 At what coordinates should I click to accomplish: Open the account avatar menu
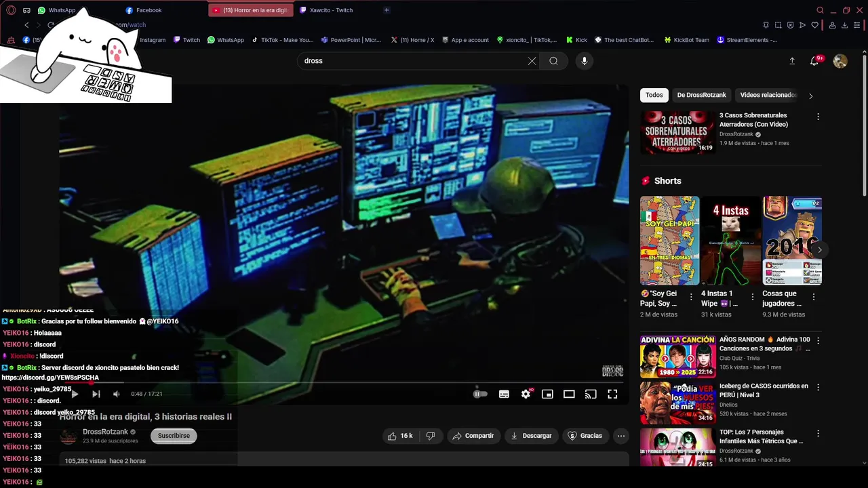click(x=840, y=61)
